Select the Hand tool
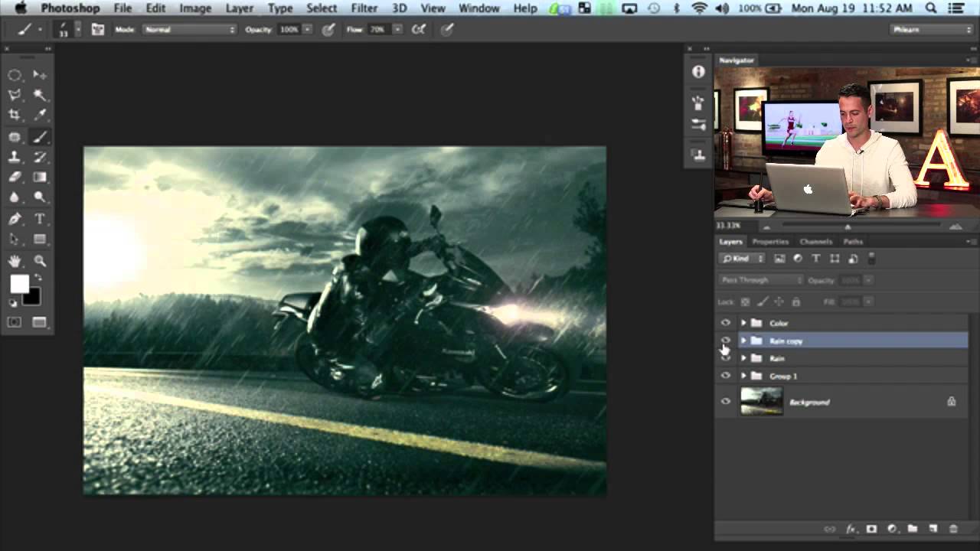This screenshot has width=980, height=551. [15, 262]
